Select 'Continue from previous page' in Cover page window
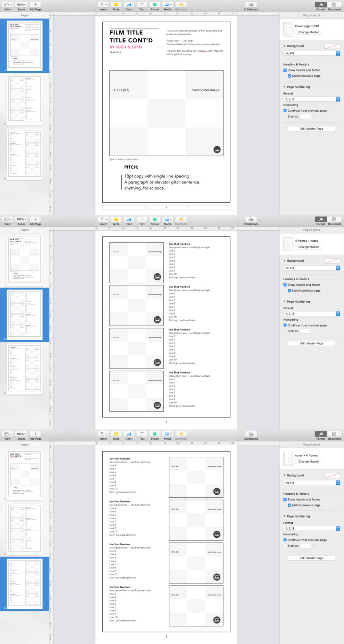Viewport: 344px width, 644px height. [285, 111]
